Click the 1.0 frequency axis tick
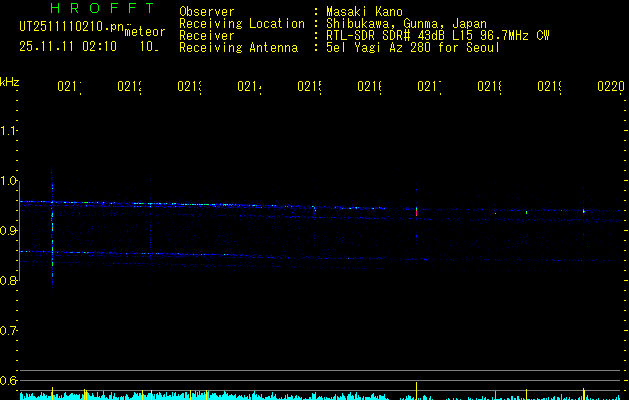The width and height of the screenshot is (629, 400). pyautogui.click(x=9, y=181)
